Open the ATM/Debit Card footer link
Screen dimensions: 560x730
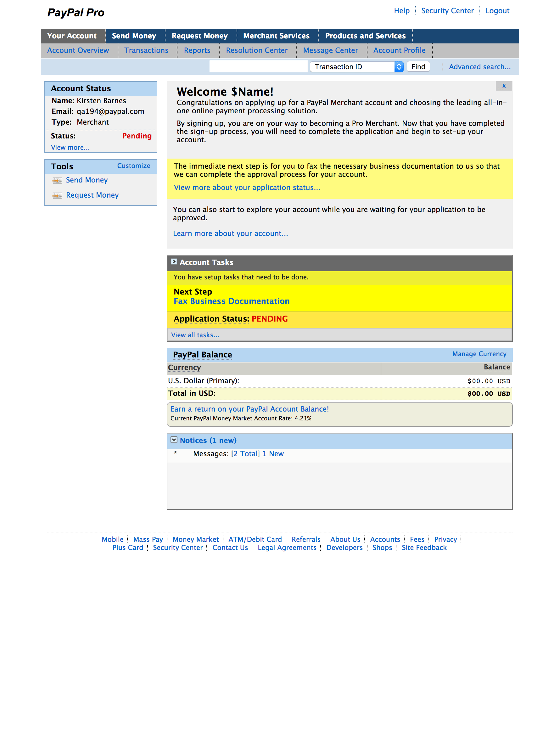pos(255,539)
